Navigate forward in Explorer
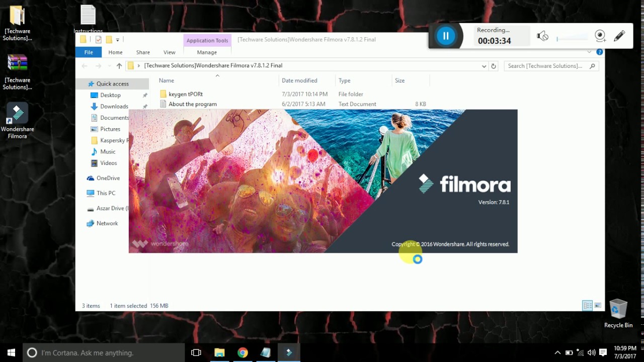 [99, 66]
